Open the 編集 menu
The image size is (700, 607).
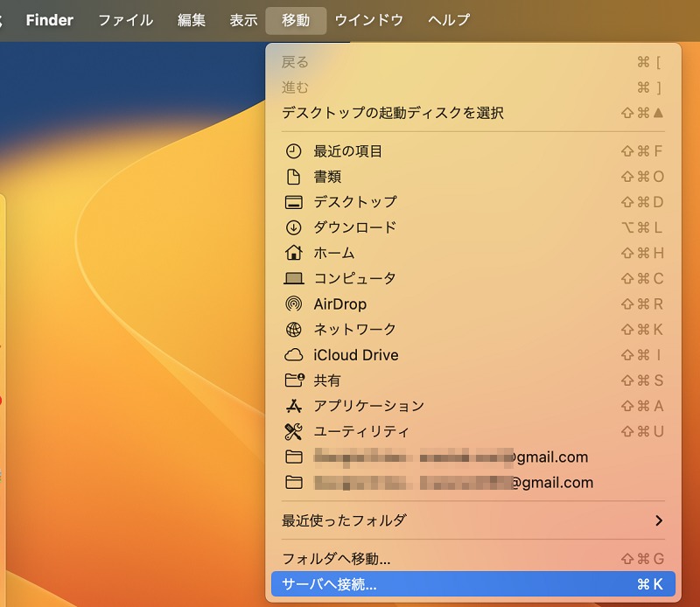[x=191, y=20]
